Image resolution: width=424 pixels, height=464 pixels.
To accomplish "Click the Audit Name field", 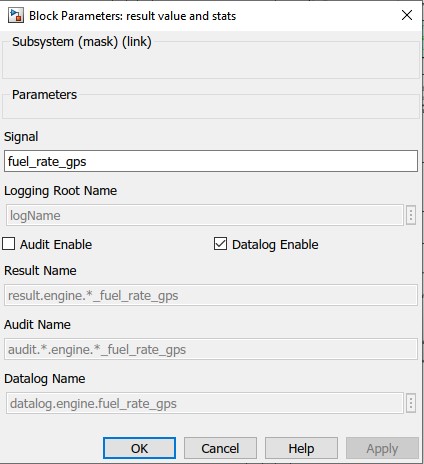I will (211, 349).
